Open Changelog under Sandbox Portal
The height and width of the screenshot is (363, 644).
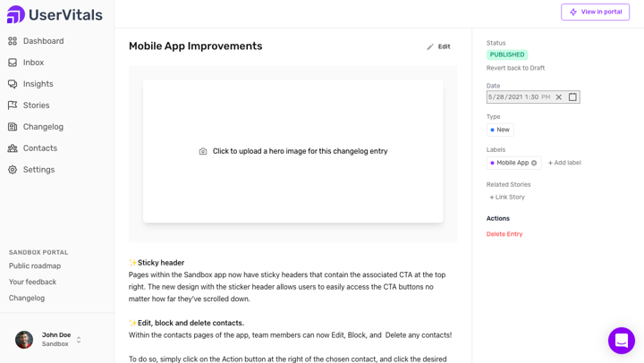(x=27, y=298)
